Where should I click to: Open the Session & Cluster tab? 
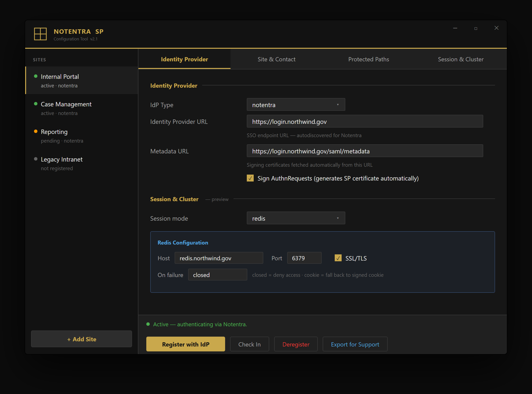461,59
